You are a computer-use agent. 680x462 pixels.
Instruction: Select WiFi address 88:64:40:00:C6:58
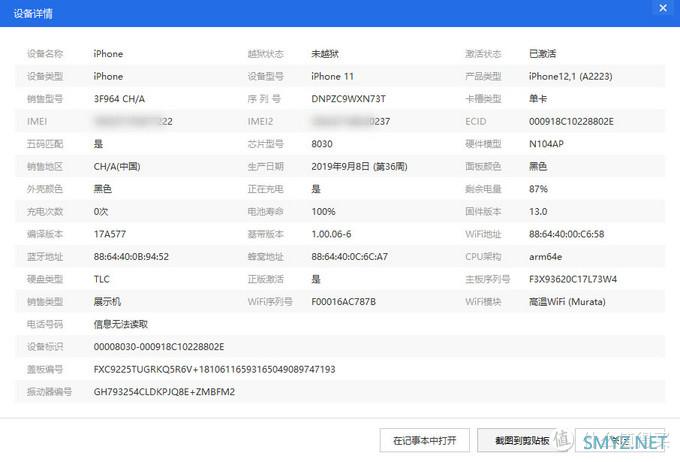[x=566, y=234]
